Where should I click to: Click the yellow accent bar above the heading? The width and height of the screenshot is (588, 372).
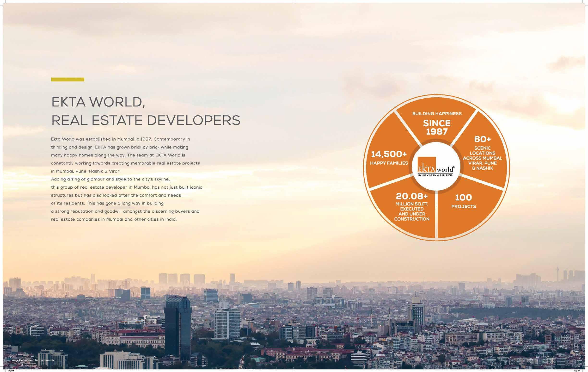click(x=68, y=79)
